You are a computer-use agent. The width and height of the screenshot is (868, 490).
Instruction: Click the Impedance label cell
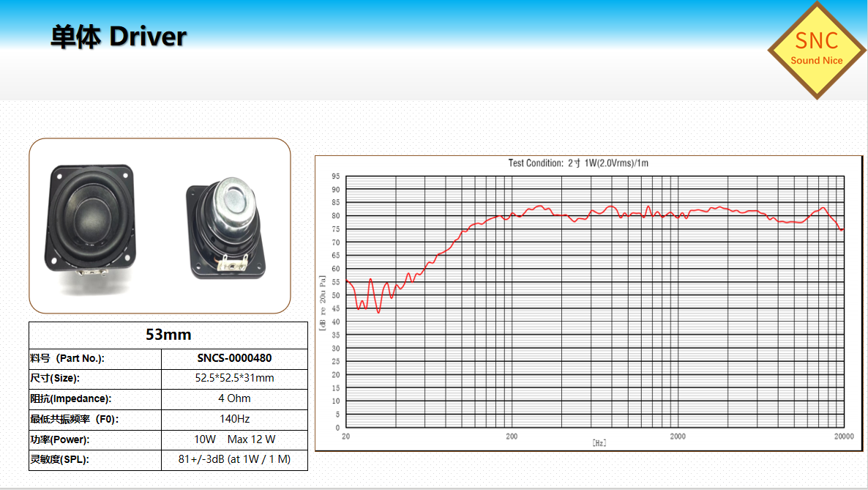click(70, 398)
